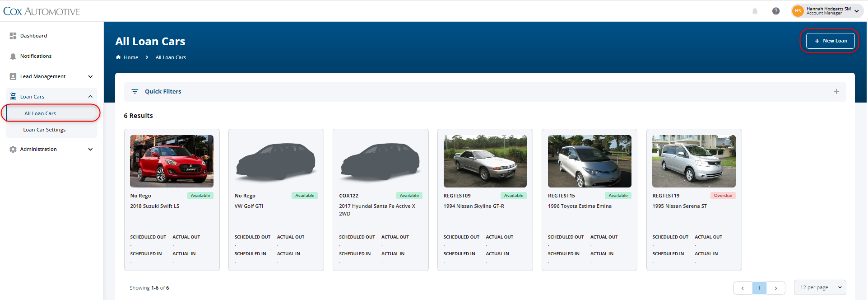The width and height of the screenshot is (868, 300).
Task: Select Lead Management in the sidebar
Action: pos(51,76)
